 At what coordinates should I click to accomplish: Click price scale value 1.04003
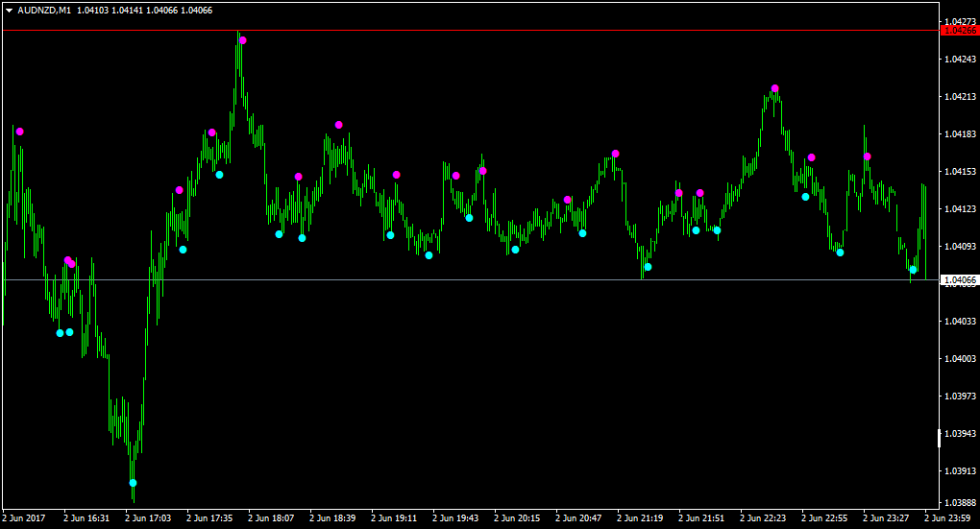[960, 358]
